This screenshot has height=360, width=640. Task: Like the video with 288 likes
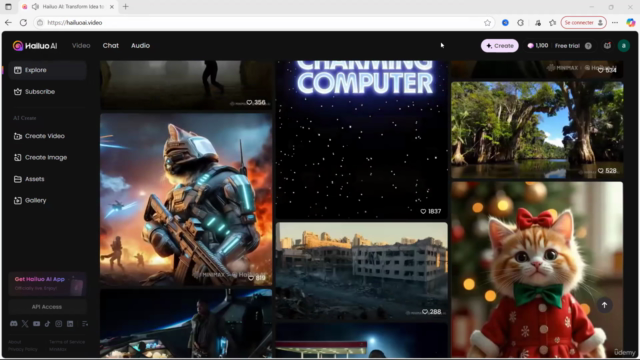pyautogui.click(x=425, y=312)
